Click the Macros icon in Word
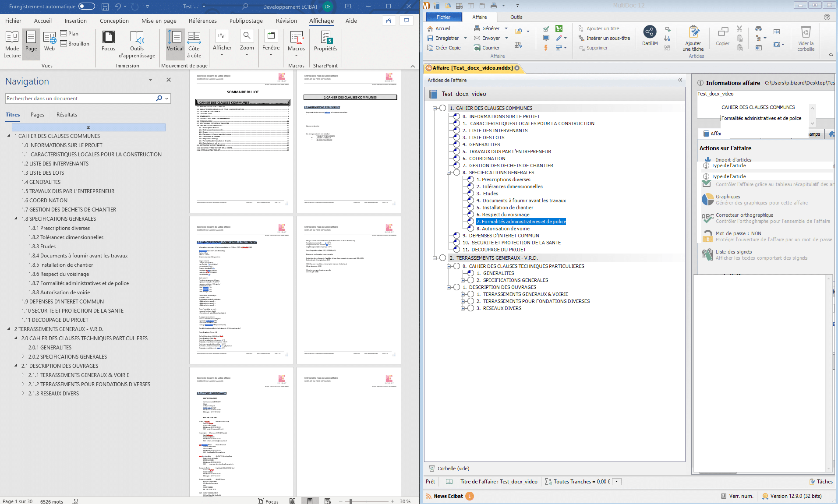 (296, 39)
